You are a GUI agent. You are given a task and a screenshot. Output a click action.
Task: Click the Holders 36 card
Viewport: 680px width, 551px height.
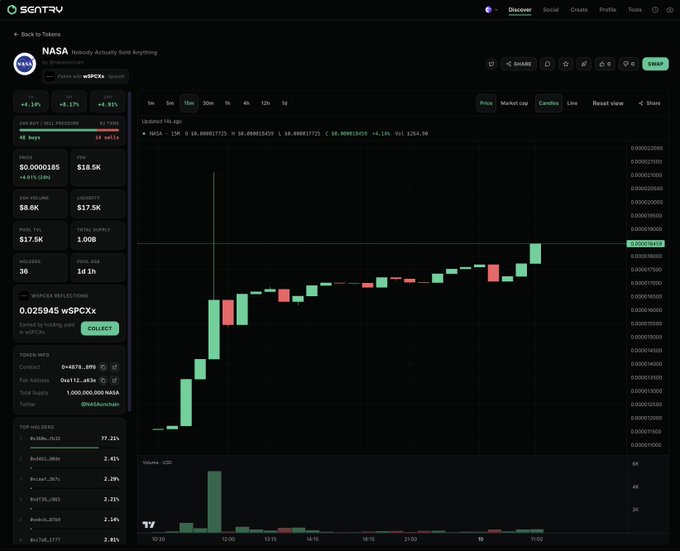click(40, 267)
